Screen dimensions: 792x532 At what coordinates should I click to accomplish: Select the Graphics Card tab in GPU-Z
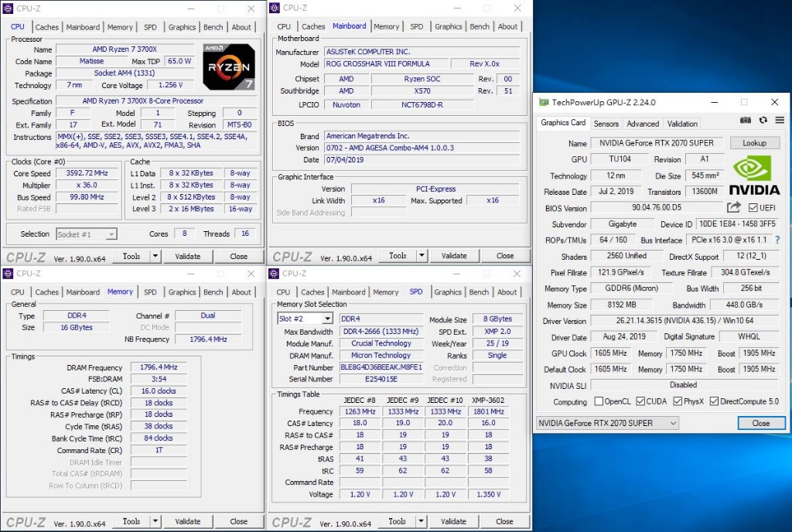[x=563, y=123]
